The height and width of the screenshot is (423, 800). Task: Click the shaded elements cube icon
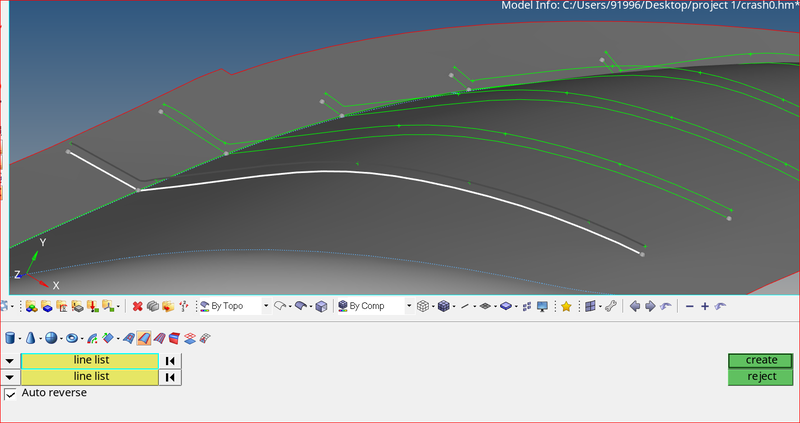pyautogui.click(x=444, y=306)
